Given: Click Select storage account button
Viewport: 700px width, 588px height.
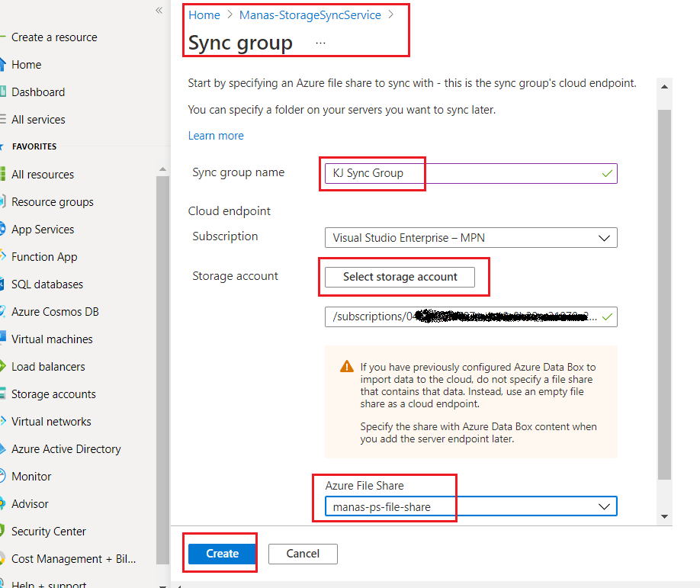Looking at the screenshot, I should click(400, 277).
